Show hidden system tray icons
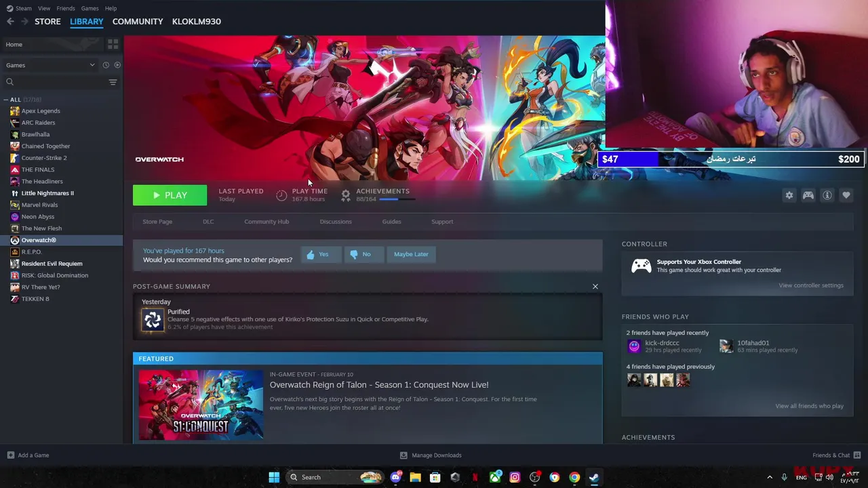The width and height of the screenshot is (868, 488). (769, 477)
